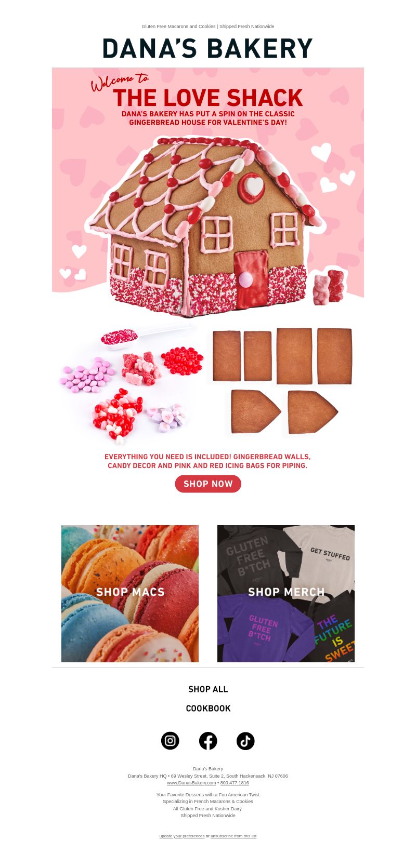Click the Dana's Bakery header logo
This screenshot has height=868, width=416.
[208, 48]
